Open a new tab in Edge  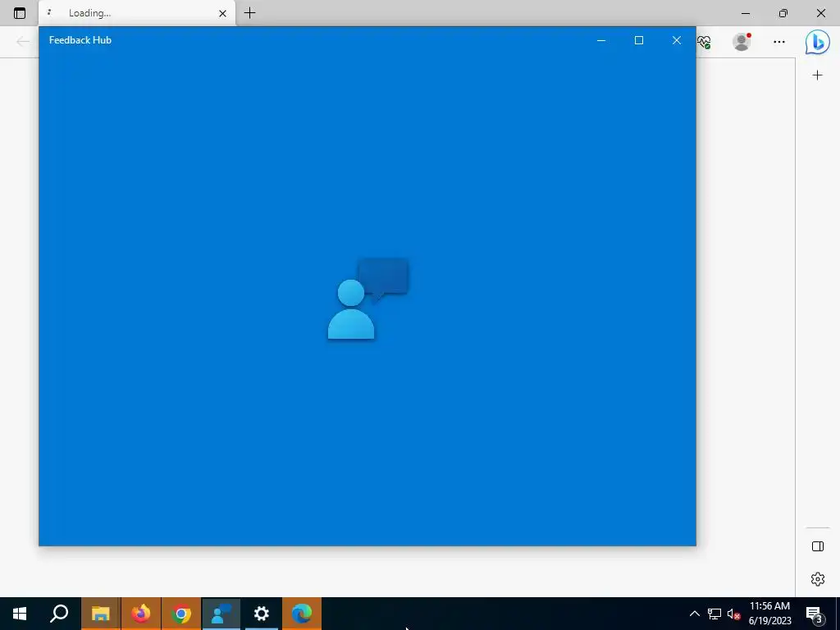point(249,13)
